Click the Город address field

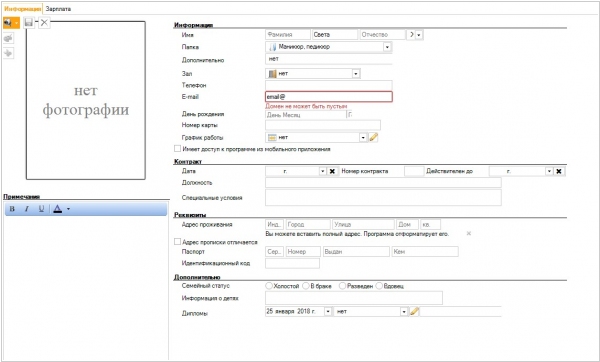tap(308, 224)
